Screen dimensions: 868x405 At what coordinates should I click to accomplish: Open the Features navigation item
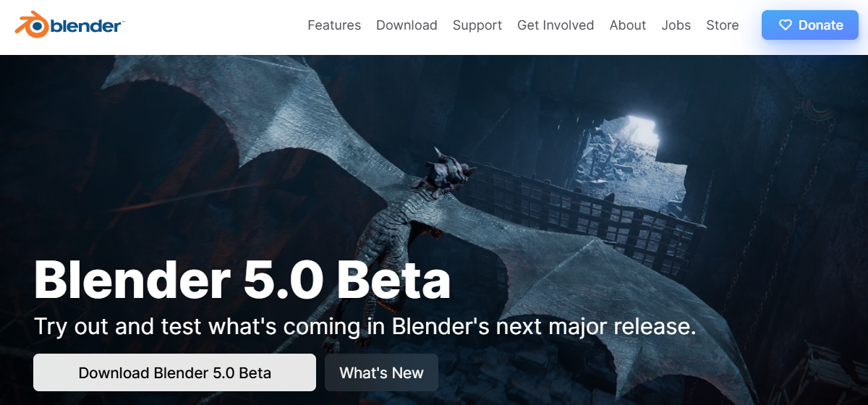tap(334, 25)
